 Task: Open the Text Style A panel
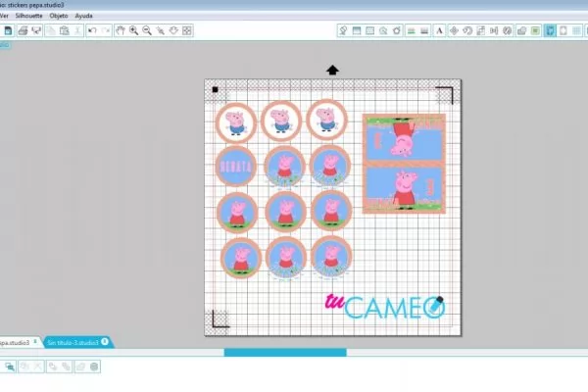coord(439,30)
